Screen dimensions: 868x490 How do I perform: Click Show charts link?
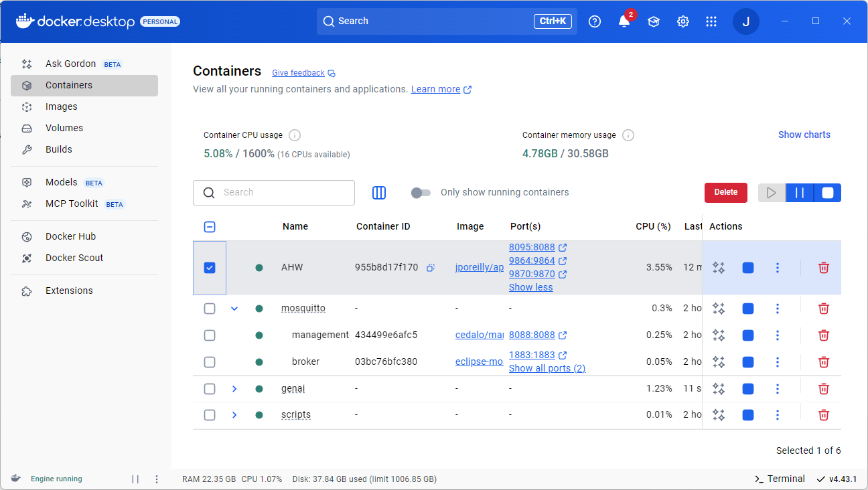pos(804,135)
